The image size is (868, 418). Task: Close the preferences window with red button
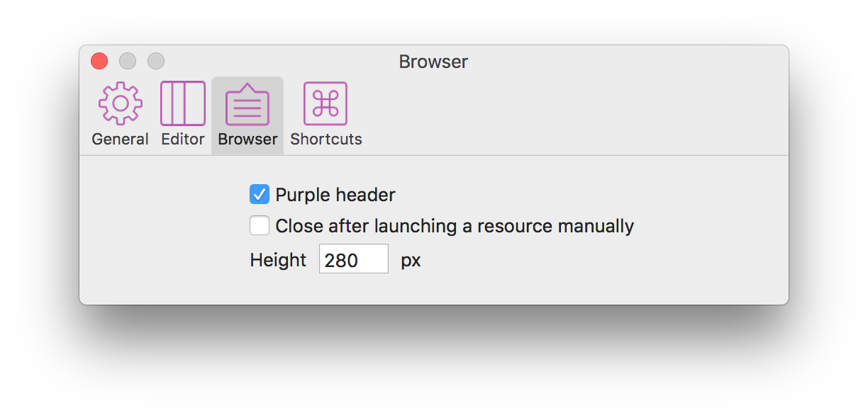click(x=99, y=61)
